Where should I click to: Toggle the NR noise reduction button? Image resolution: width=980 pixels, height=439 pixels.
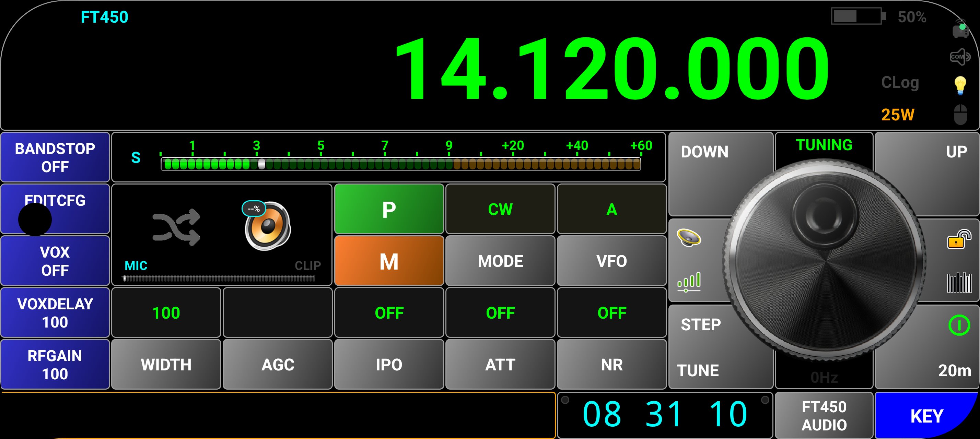(611, 364)
